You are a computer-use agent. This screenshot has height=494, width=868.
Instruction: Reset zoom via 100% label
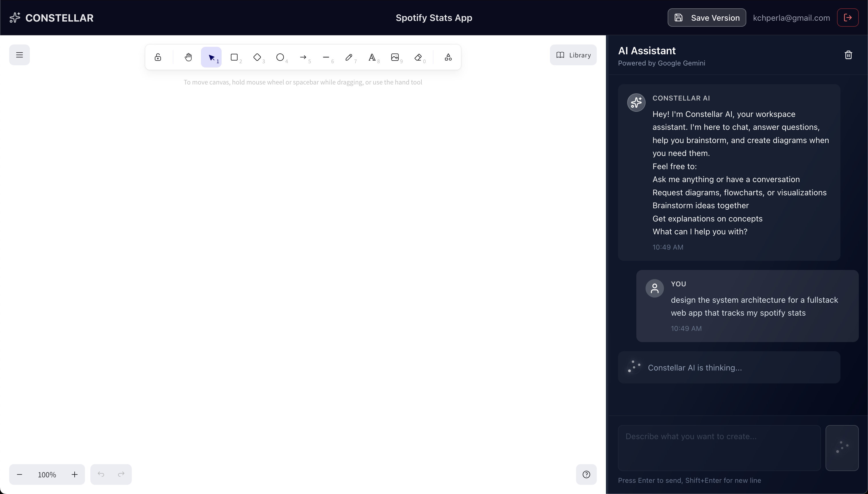point(47,475)
